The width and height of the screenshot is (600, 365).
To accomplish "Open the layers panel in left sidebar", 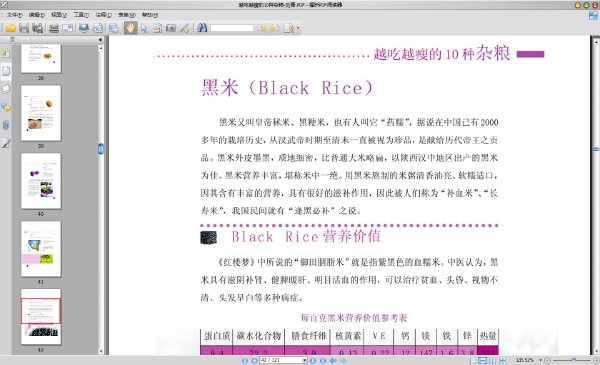I will point(6,89).
